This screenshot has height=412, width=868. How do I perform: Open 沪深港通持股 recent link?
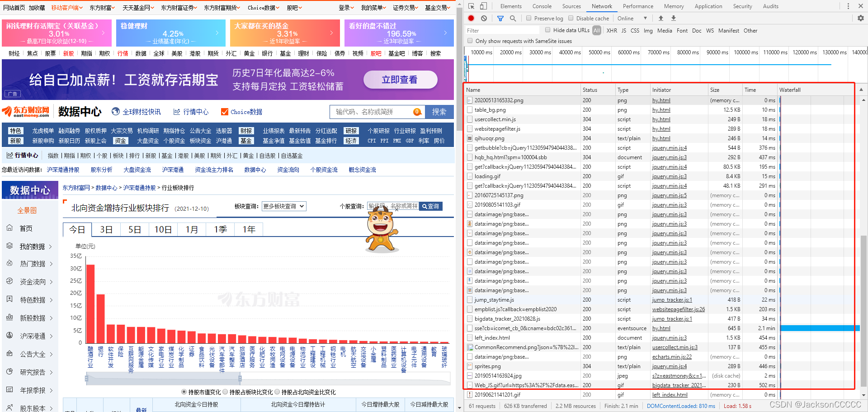[63, 170]
